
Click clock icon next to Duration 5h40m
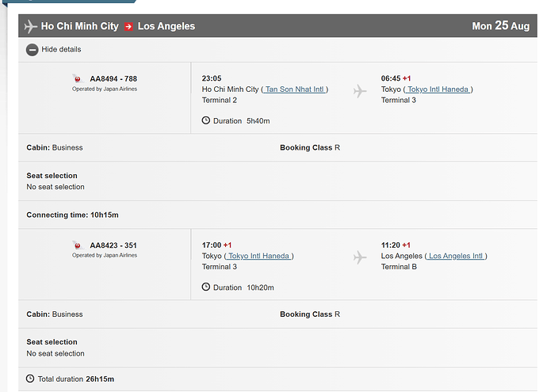206,120
